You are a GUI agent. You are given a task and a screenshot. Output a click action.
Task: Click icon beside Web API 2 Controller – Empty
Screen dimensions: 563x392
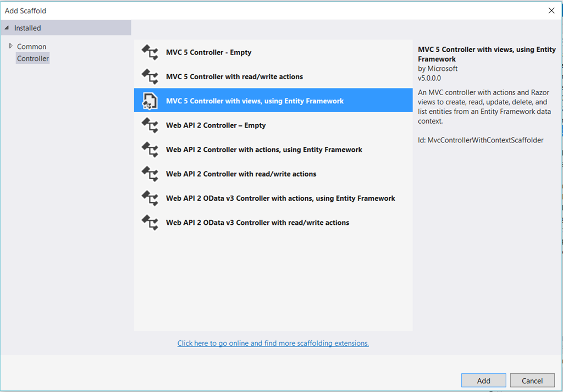pos(150,125)
